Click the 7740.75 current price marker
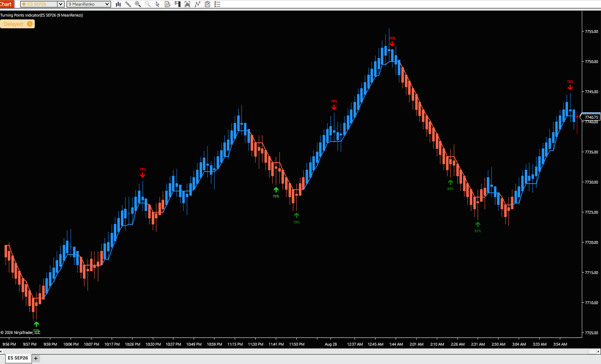The image size is (601, 364). tap(591, 117)
